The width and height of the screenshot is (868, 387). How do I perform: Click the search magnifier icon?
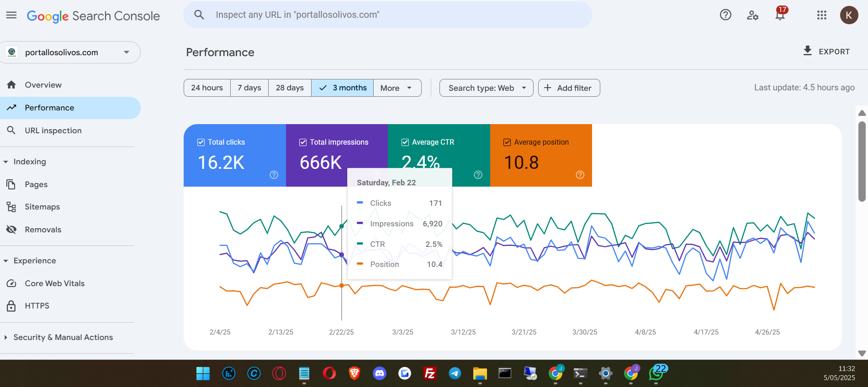[x=199, y=15]
